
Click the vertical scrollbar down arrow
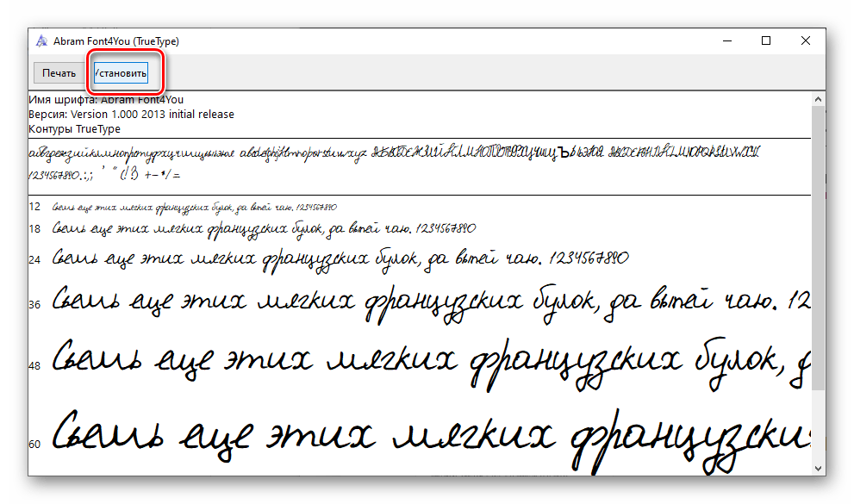click(x=818, y=467)
